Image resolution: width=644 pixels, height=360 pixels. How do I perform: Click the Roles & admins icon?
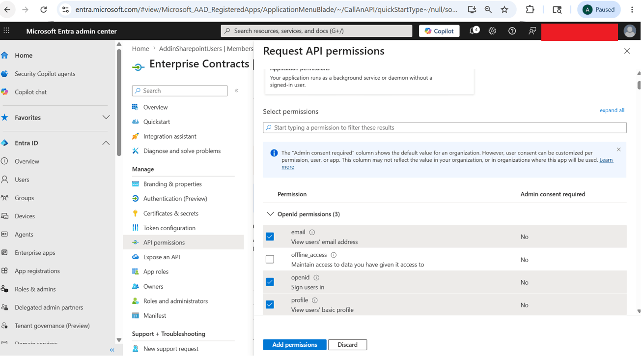[4, 289]
